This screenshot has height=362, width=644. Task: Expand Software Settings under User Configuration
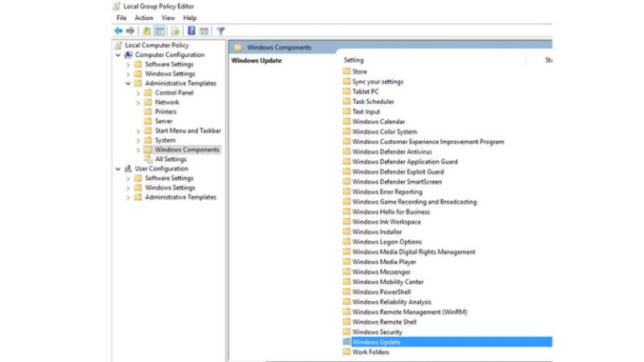click(x=128, y=178)
